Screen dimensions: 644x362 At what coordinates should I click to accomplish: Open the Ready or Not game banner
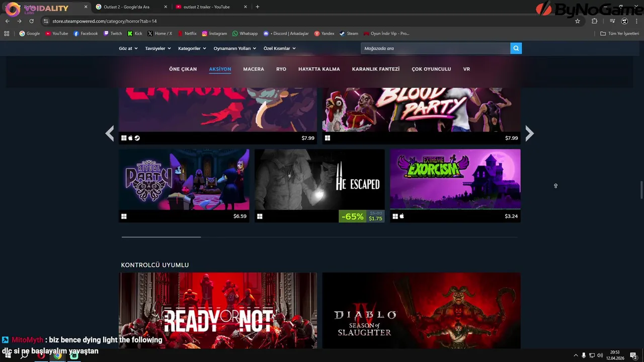click(x=218, y=311)
